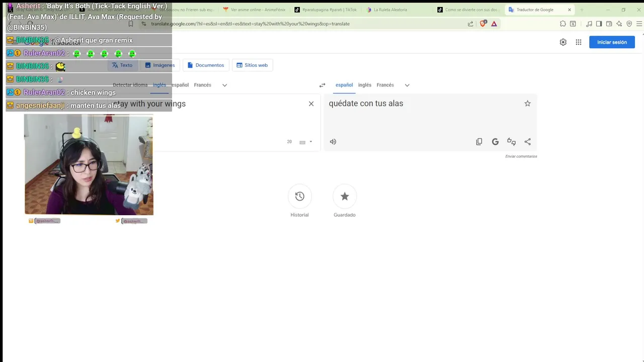Copy the translation to clipboard
644x362 pixels.
pos(479,142)
